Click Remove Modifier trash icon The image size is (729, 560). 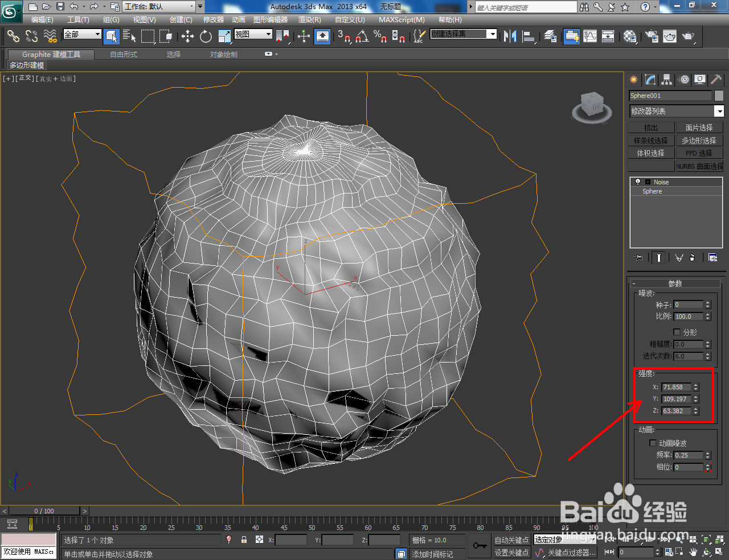[x=692, y=258]
